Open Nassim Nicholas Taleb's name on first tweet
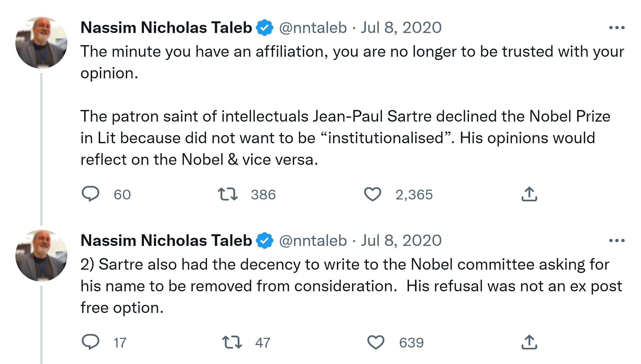 click(166, 28)
